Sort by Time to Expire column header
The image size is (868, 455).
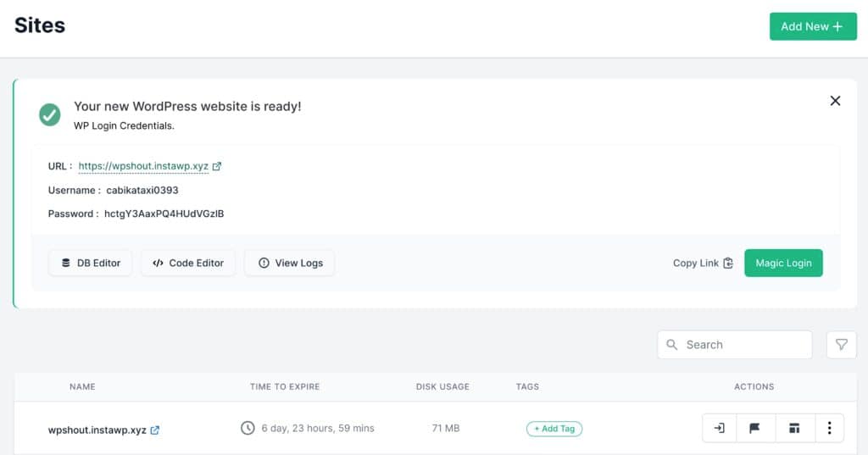point(285,386)
